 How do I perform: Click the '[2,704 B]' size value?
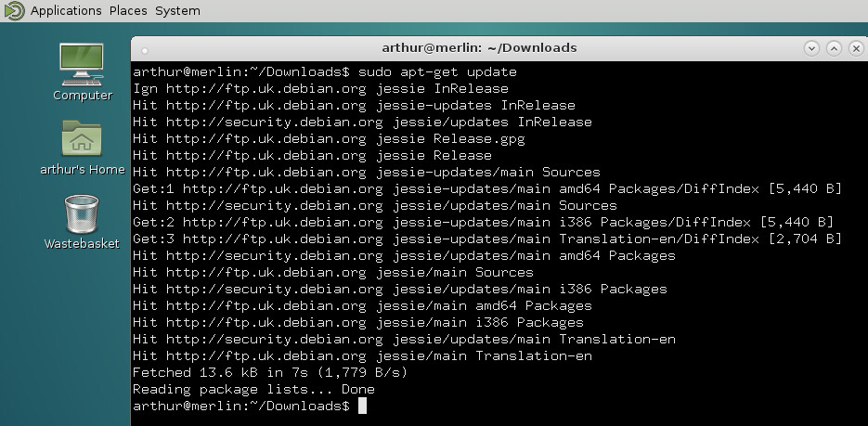[804, 239]
